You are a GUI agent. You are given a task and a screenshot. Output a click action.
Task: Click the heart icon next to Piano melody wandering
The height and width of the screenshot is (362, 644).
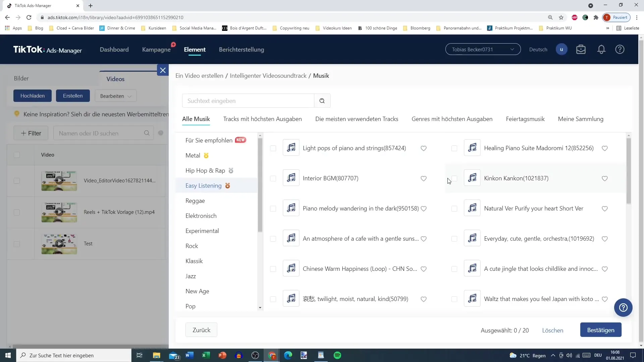tap(424, 208)
